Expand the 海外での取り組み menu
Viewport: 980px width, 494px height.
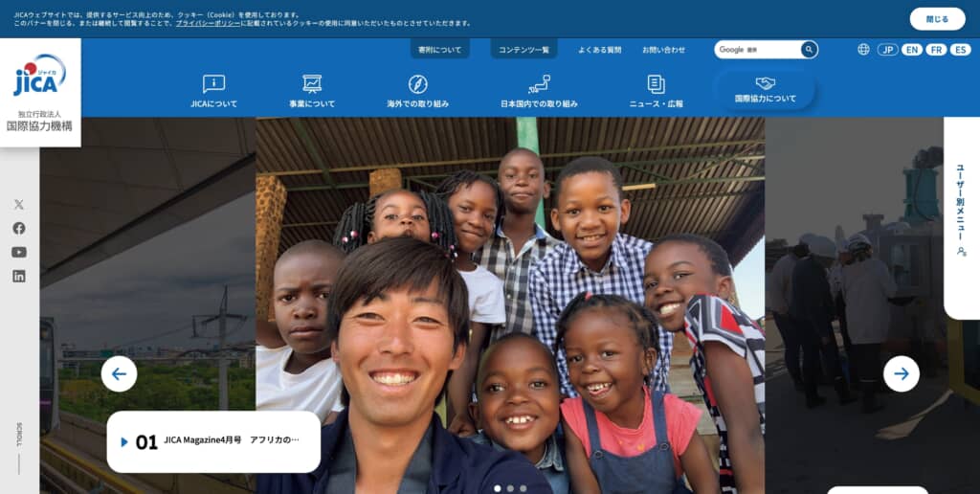(x=417, y=91)
